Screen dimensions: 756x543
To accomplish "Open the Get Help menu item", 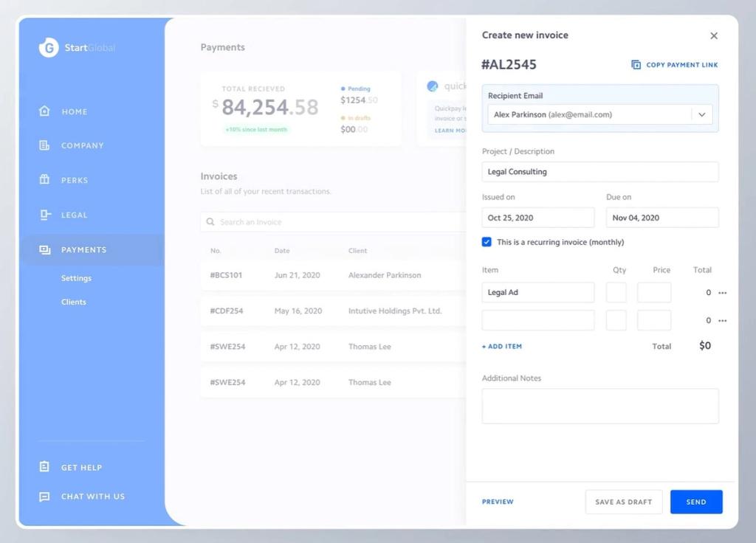I will point(81,467).
